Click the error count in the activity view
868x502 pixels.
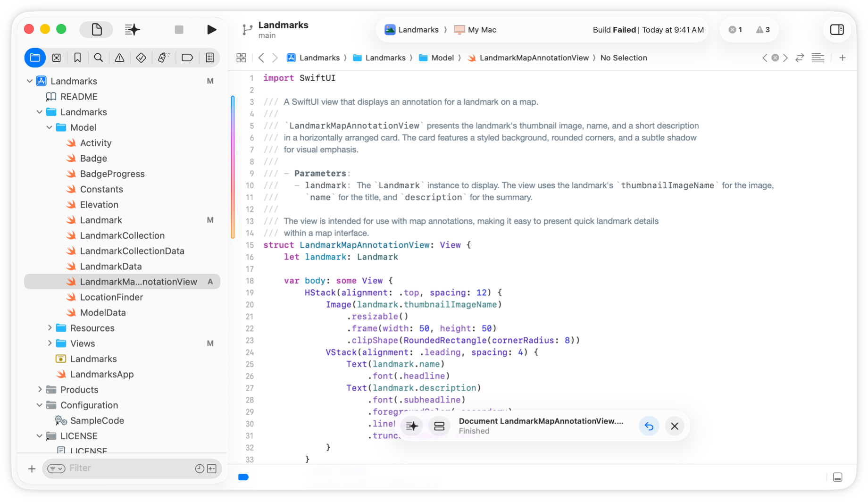(735, 29)
